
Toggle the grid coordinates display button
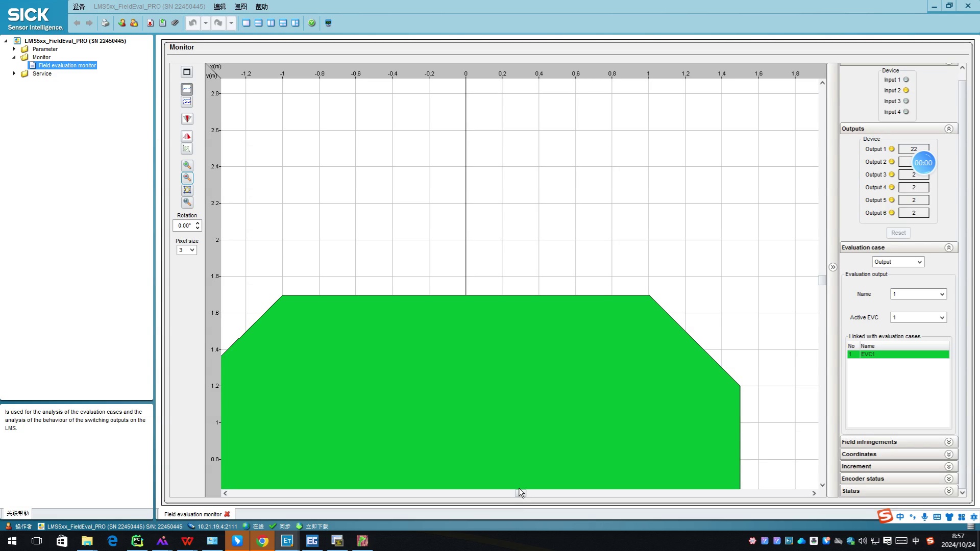pos(187,148)
